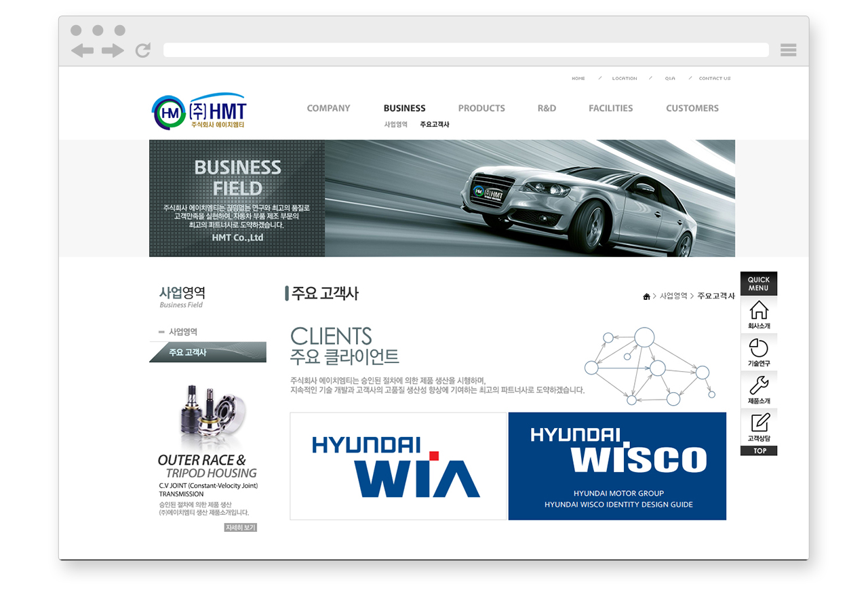Click the 자세히 보기 details button
Screen dimensions: 868x597
241,527
